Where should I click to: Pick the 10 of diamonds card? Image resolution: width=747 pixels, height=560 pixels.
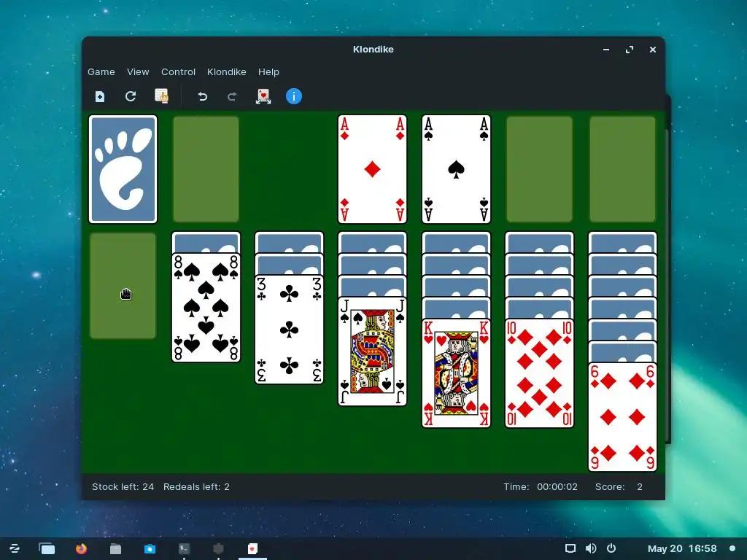pyautogui.click(x=539, y=373)
